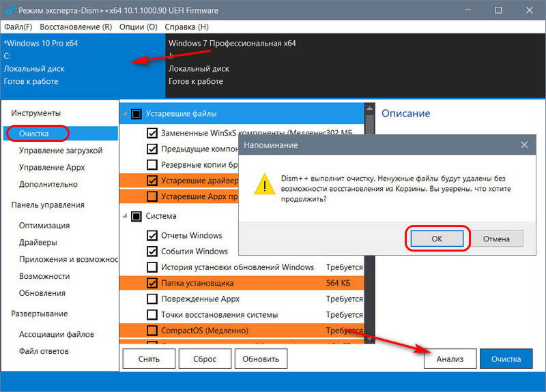Uncheck Отчеты Windows checkbox
The height and width of the screenshot is (392, 546).
(x=152, y=235)
